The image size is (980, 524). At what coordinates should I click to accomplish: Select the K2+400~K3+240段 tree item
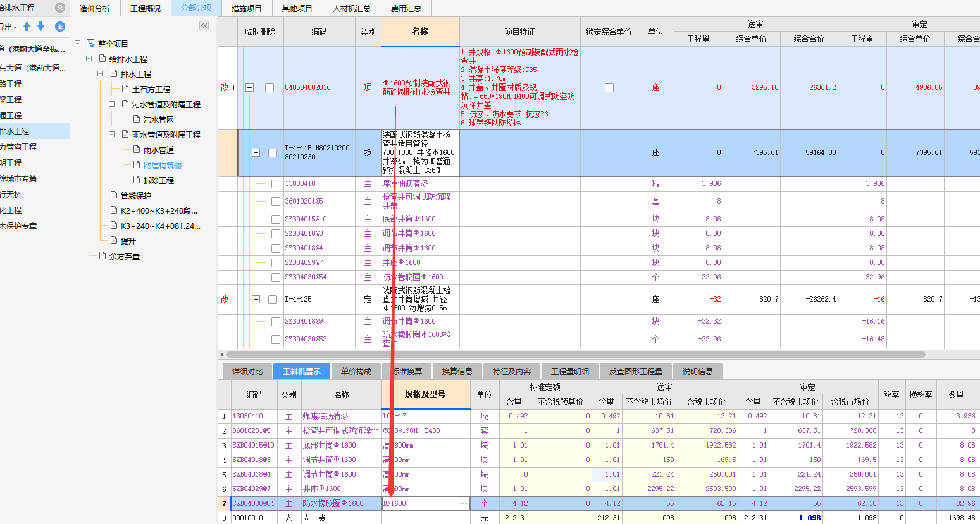[x=159, y=210]
